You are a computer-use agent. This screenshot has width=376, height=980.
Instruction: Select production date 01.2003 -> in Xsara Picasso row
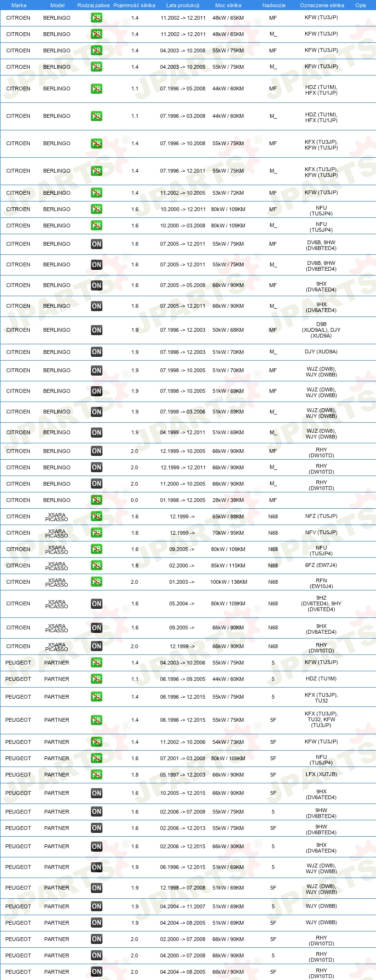coord(182,582)
